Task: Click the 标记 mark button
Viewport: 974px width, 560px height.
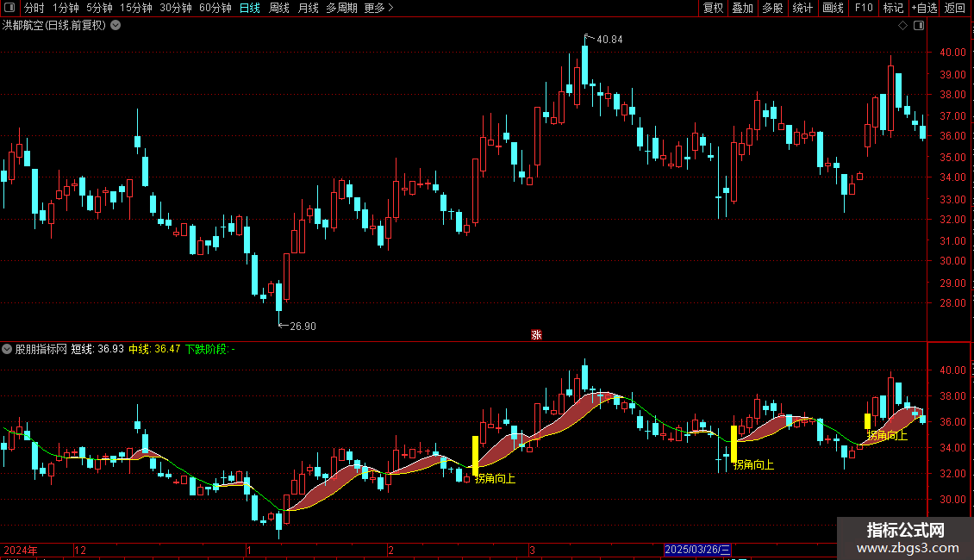Action: tap(893, 8)
